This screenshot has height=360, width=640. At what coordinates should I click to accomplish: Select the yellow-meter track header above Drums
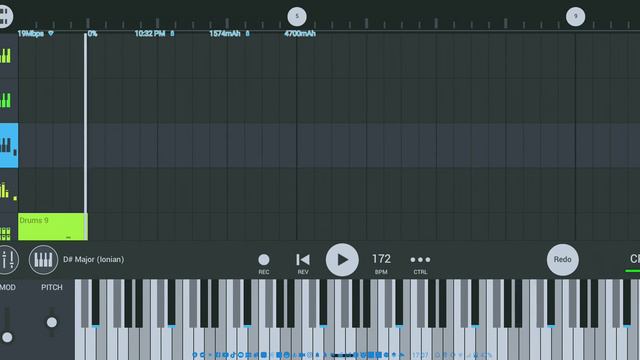click(x=9, y=190)
